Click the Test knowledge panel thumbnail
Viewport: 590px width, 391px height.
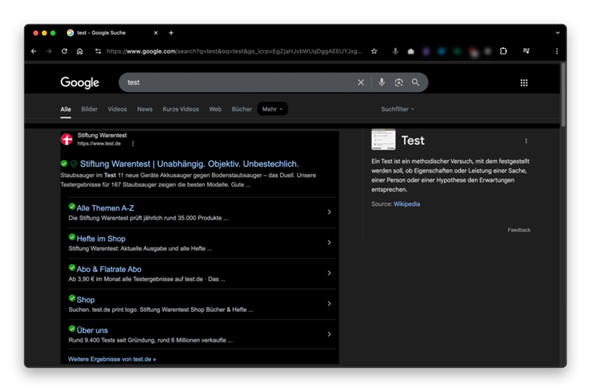pos(383,140)
